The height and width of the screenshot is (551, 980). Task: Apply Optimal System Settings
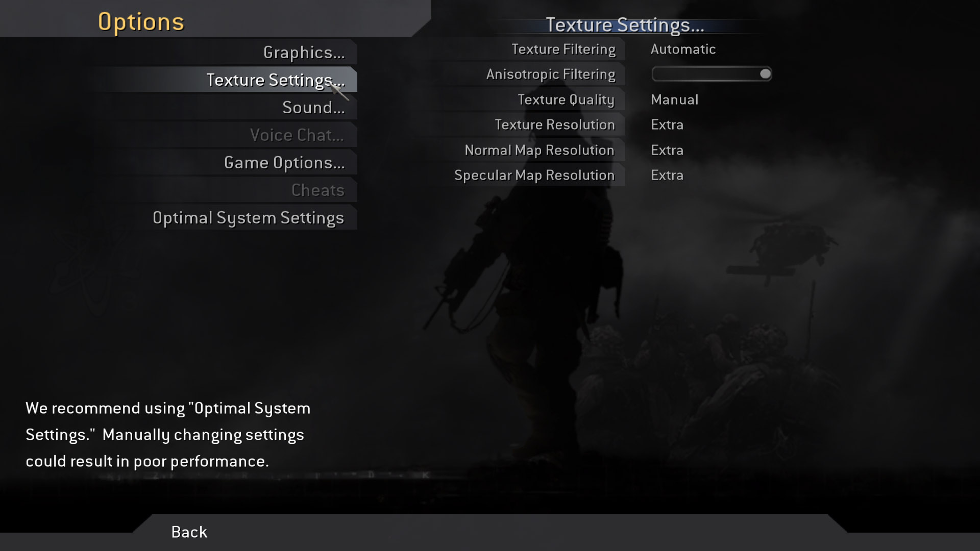coord(248,218)
